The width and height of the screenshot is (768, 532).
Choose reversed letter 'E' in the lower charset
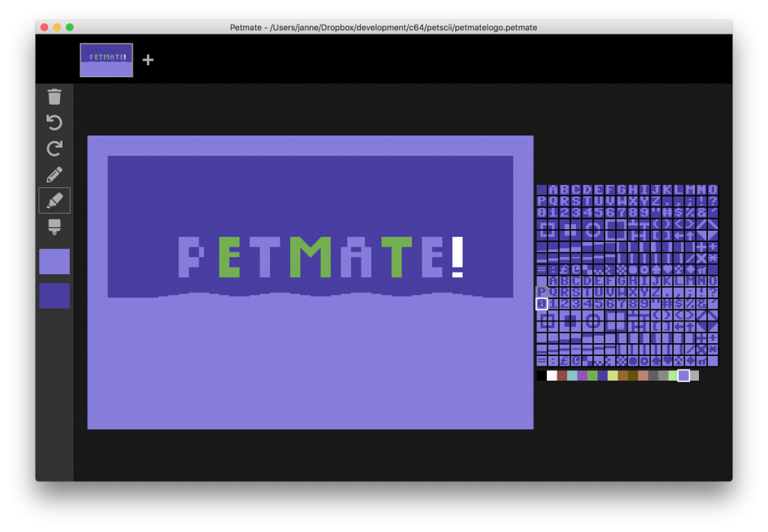598,281
